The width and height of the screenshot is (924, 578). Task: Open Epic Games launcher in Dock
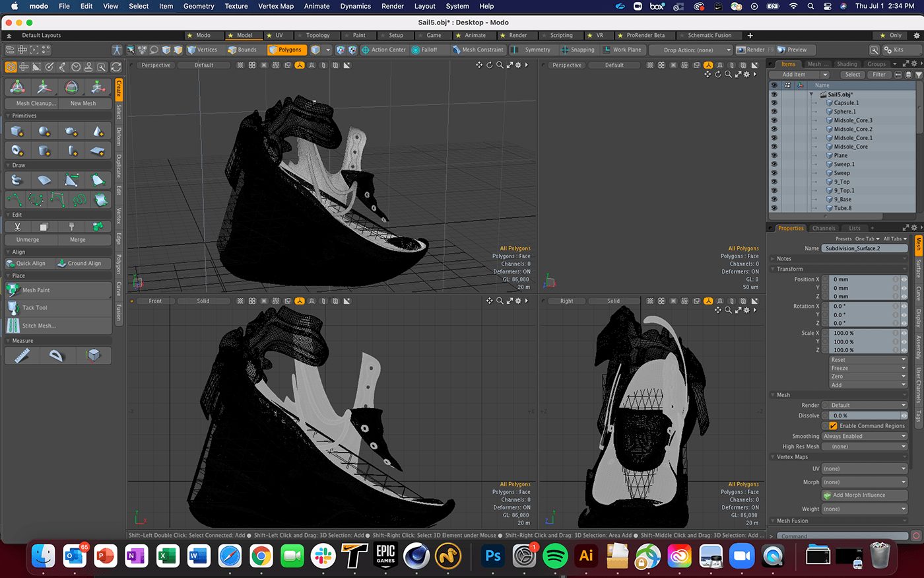(x=385, y=556)
